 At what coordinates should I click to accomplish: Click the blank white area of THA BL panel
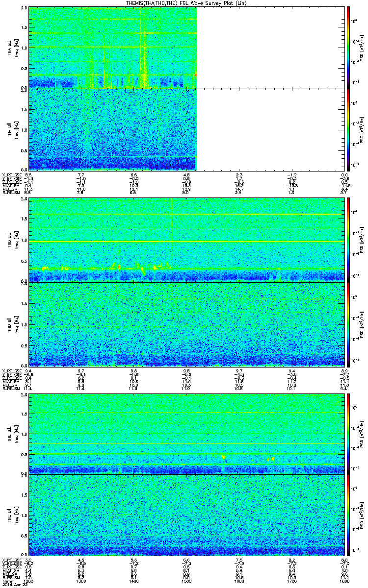[270, 48]
